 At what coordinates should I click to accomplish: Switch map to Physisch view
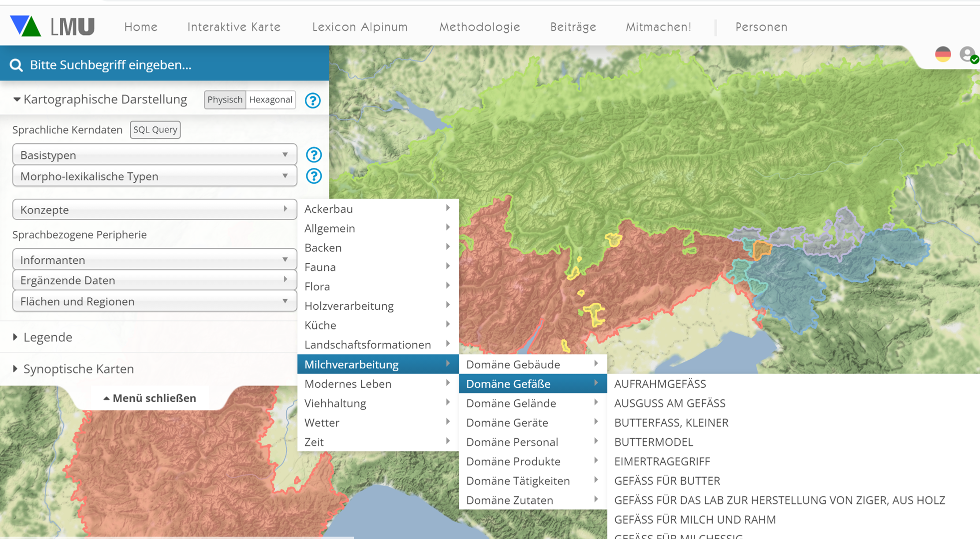225,99
